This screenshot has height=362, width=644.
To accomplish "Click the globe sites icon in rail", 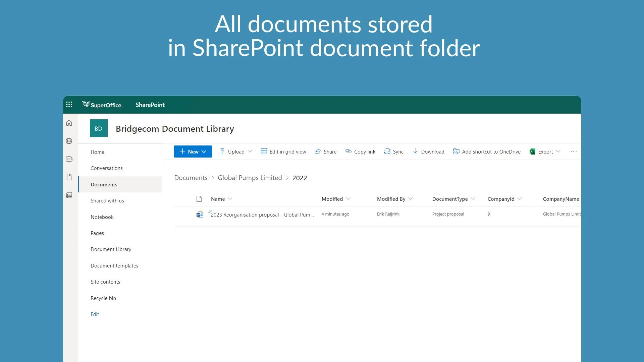I will [x=69, y=141].
